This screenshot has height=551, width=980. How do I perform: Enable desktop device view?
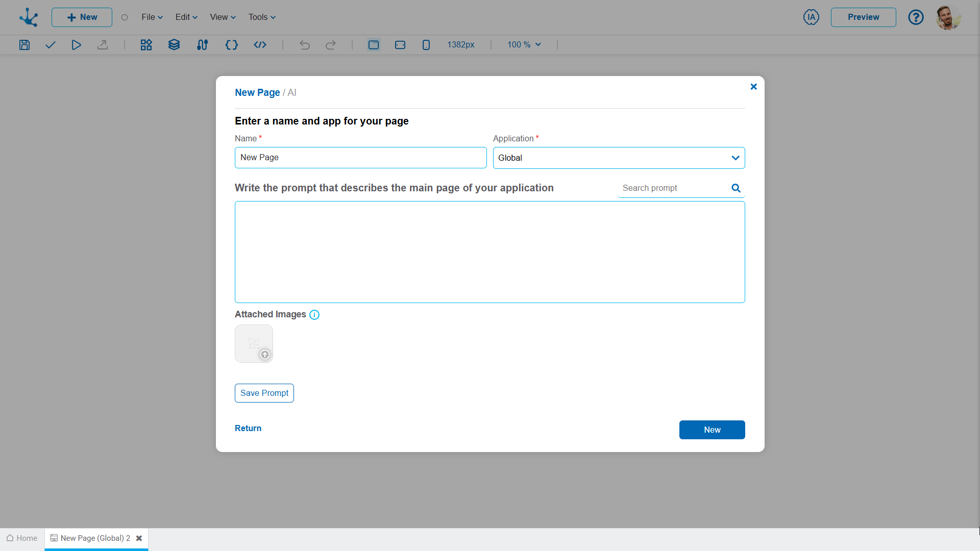[x=374, y=45]
